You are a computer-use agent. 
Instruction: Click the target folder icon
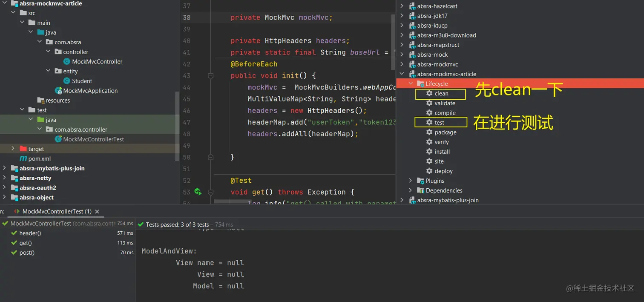click(23, 149)
